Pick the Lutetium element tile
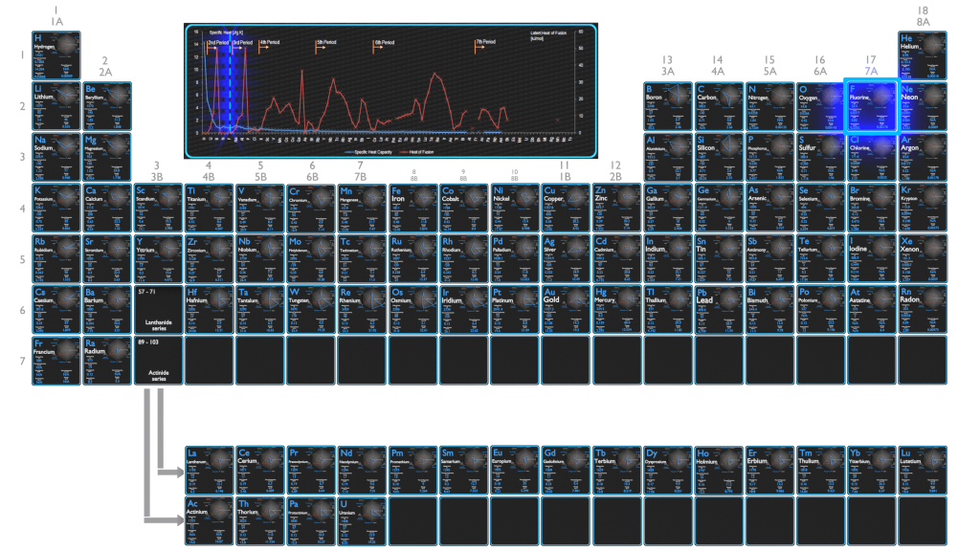The height and width of the screenshot is (551, 980). (x=923, y=469)
